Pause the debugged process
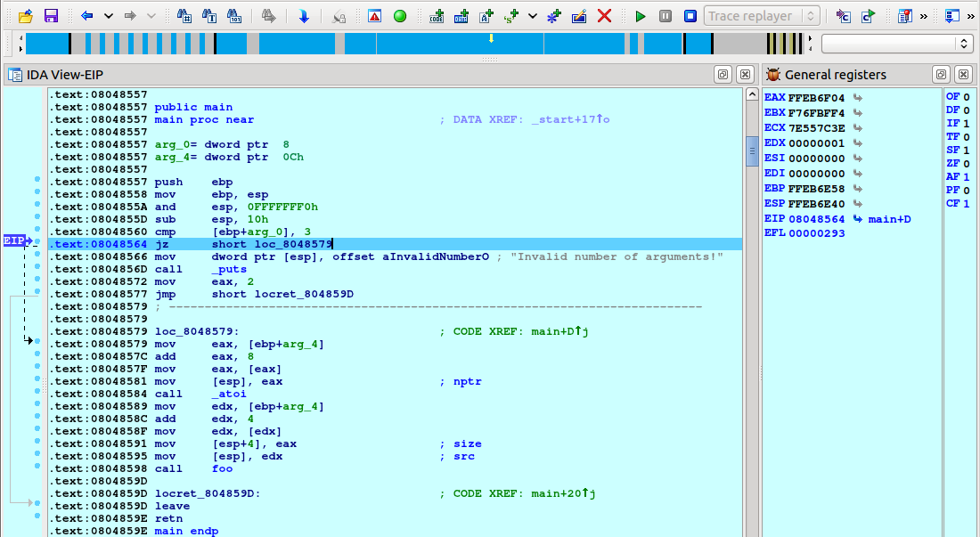The width and height of the screenshot is (980, 537). click(x=666, y=16)
